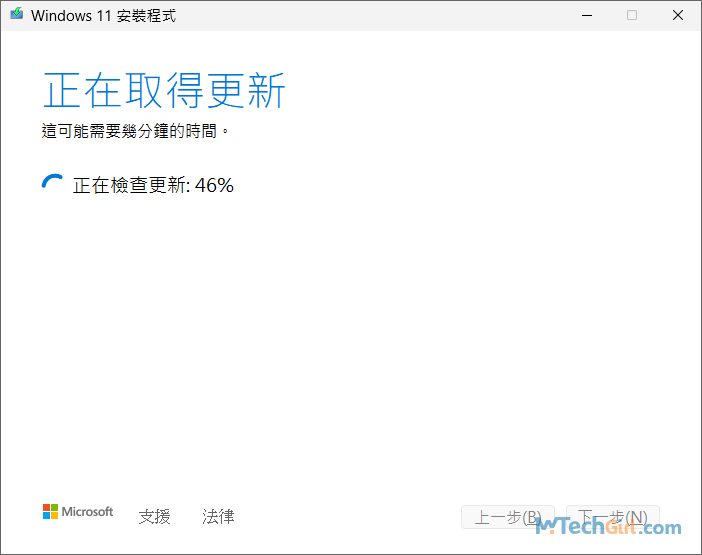Click the four-color Microsoft logo squares

(x=50, y=512)
